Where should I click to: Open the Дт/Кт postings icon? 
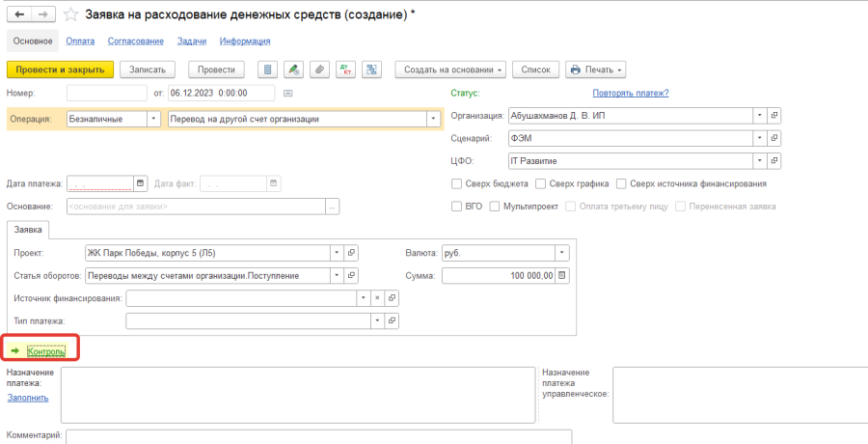[344, 69]
